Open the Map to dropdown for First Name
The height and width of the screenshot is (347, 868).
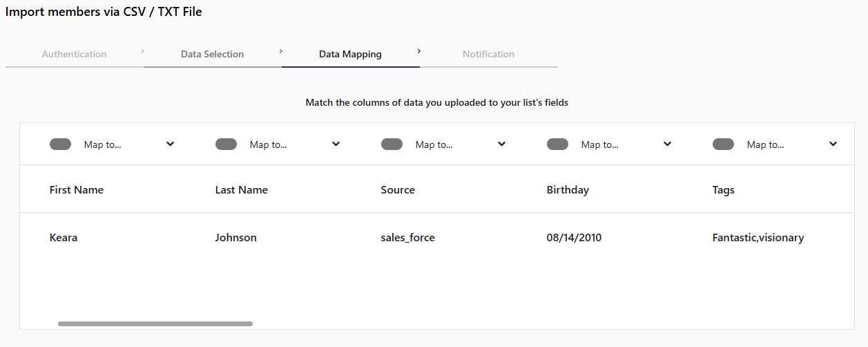point(129,144)
